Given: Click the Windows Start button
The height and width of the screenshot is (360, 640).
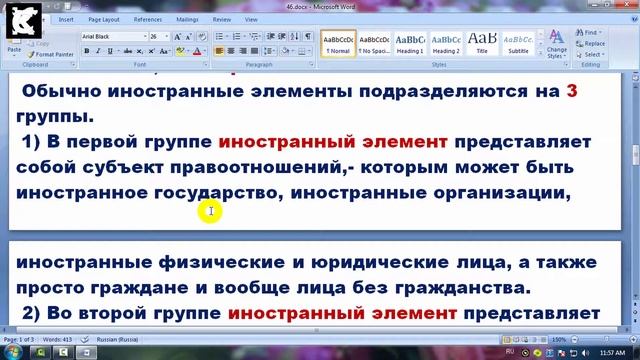Looking at the screenshot, I should [13, 352].
